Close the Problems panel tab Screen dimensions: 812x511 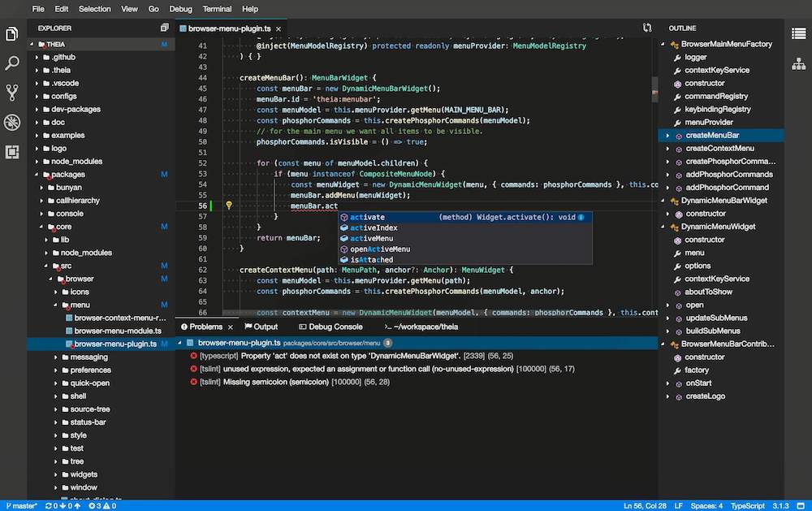[231, 327]
